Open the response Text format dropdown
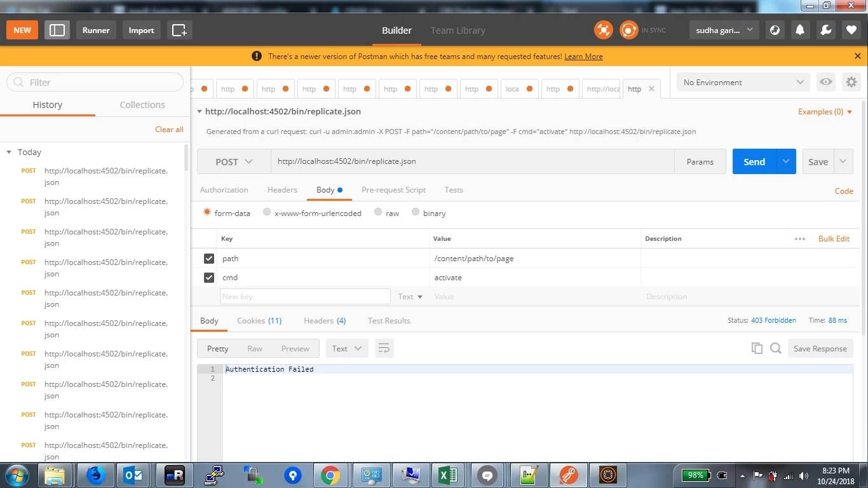The width and height of the screenshot is (868, 488). [x=347, y=348]
